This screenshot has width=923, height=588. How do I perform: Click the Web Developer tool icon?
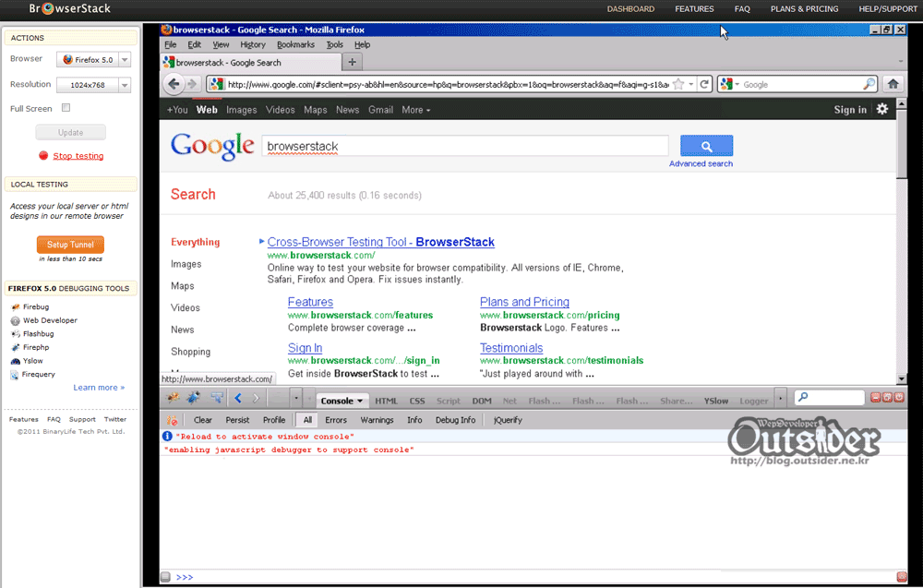point(16,320)
